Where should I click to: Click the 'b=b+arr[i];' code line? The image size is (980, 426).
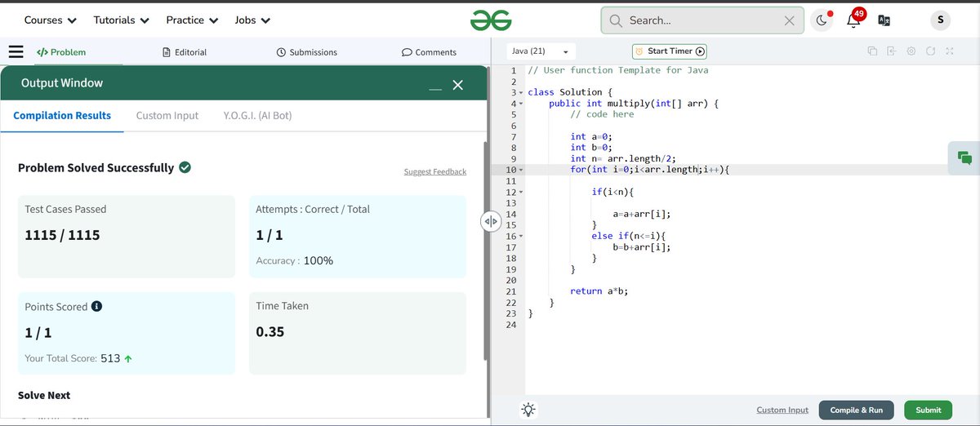coord(642,247)
